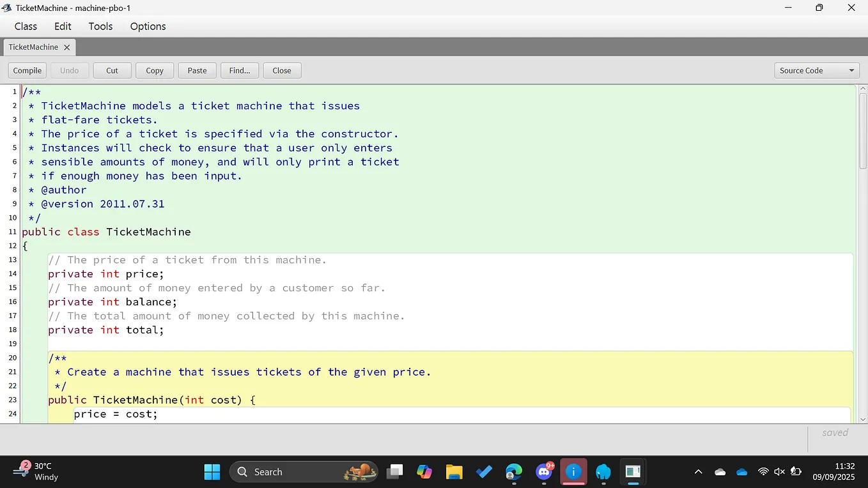This screenshot has height=488, width=868.
Task: Close the TicketMachine tab
Action: click(x=67, y=47)
